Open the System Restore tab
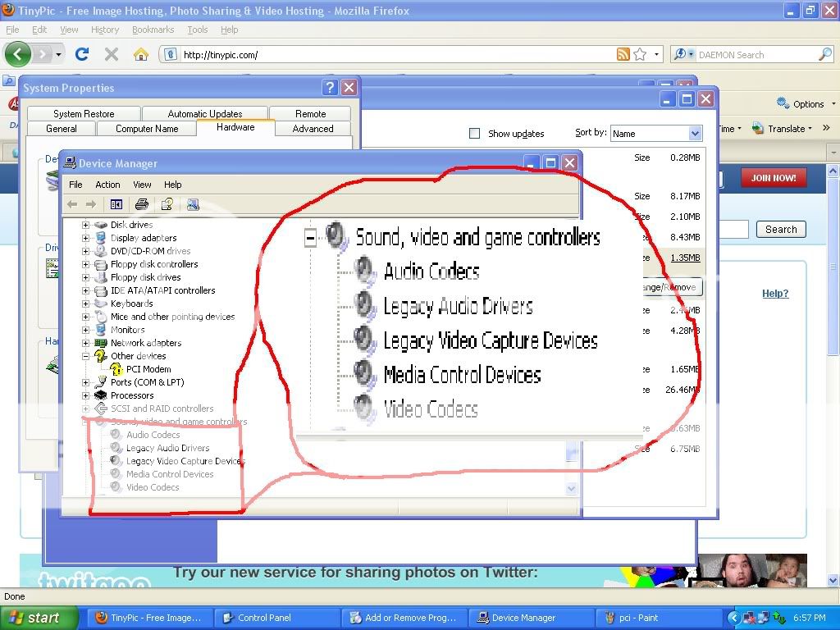This screenshot has height=630, width=840. [84, 113]
